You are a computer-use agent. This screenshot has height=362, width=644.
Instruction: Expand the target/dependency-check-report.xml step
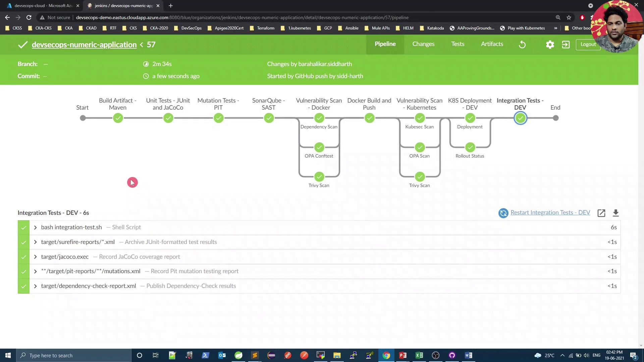click(35, 286)
